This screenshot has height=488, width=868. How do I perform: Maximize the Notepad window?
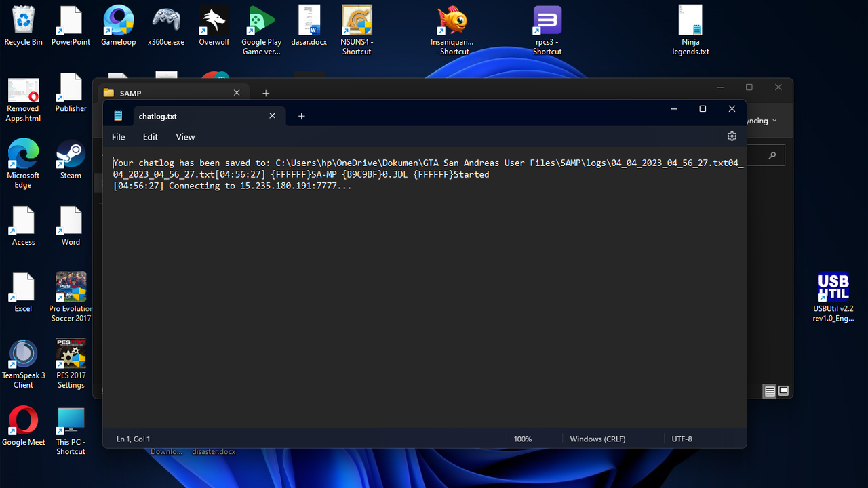coord(703,108)
